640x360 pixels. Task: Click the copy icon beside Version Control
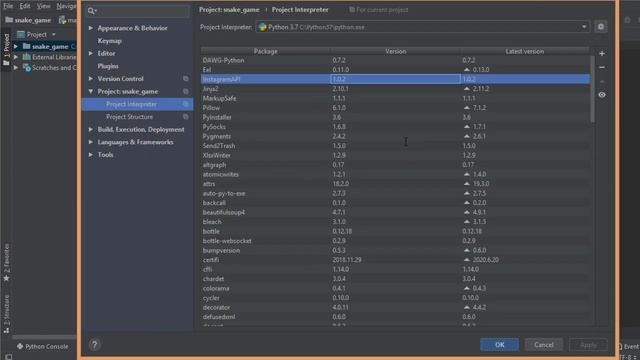click(186, 79)
